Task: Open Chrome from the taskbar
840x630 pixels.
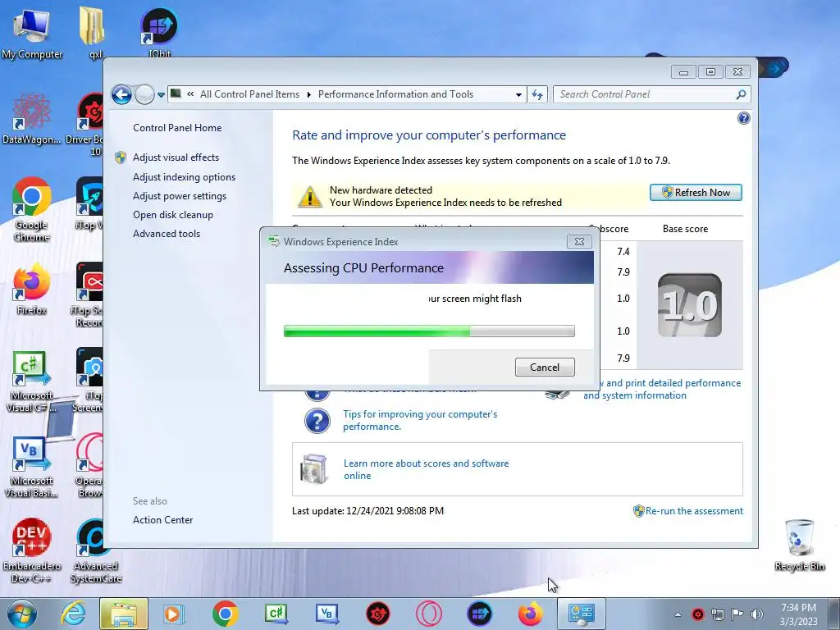Action: coord(225,614)
